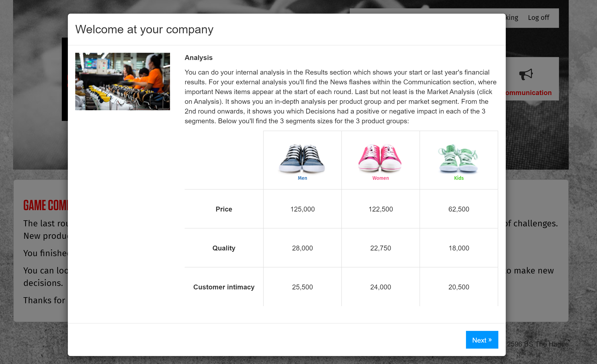The height and width of the screenshot is (364, 597).
Task: Click the Kids Customer intimacy value 20,500
Action: click(459, 287)
